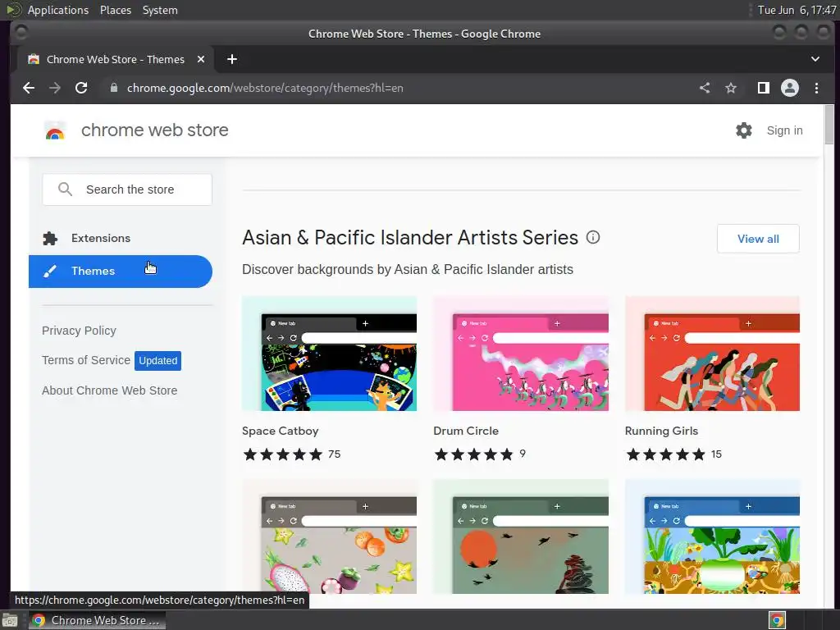The width and height of the screenshot is (840, 630).
Task: Open the Space Catboy theme thumbnail
Action: point(329,354)
